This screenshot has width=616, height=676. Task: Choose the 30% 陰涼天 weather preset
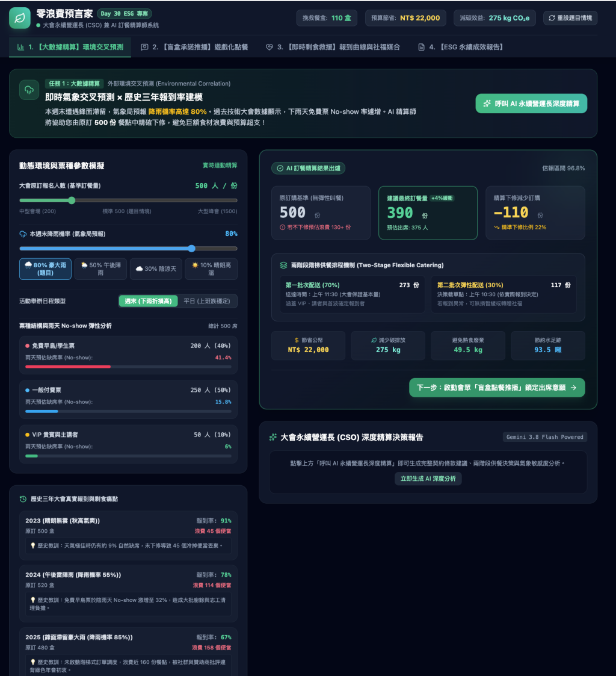click(156, 269)
